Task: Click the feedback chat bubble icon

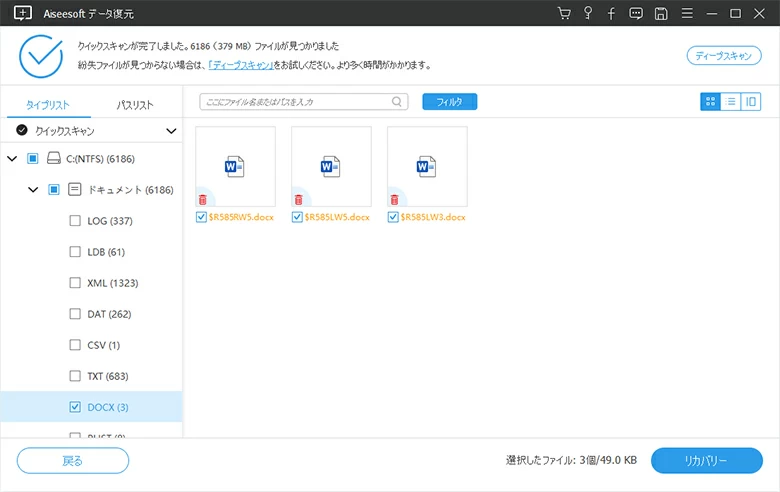Action: click(636, 14)
